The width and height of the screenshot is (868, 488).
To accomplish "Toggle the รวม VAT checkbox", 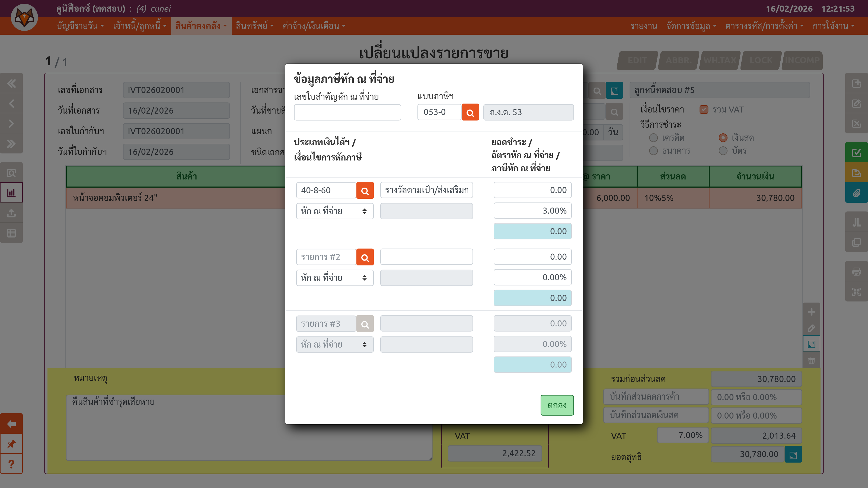I will 704,110.
